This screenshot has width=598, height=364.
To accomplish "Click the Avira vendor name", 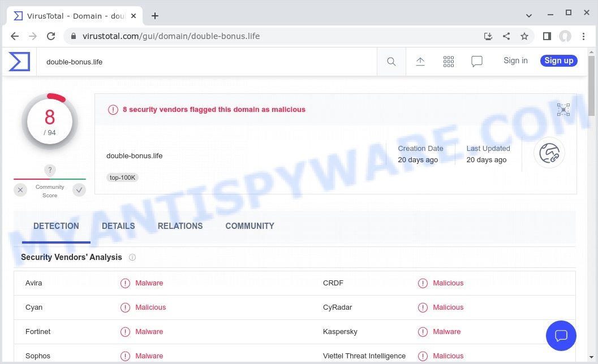I will coord(33,283).
